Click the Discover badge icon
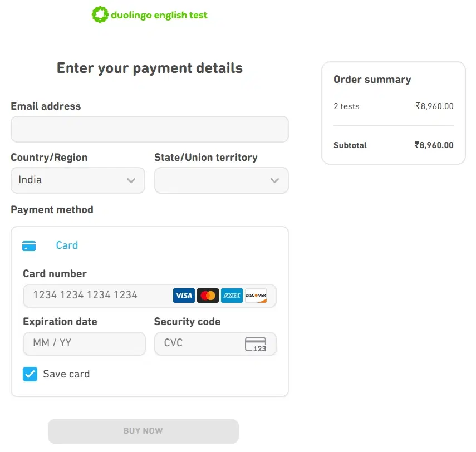Image resolution: width=476 pixels, height=452 pixels. coord(256,296)
